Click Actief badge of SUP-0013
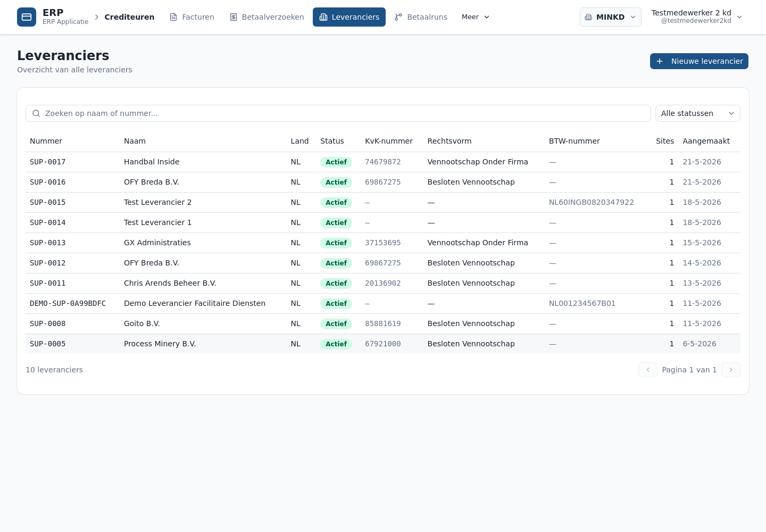 [x=336, y=243]
